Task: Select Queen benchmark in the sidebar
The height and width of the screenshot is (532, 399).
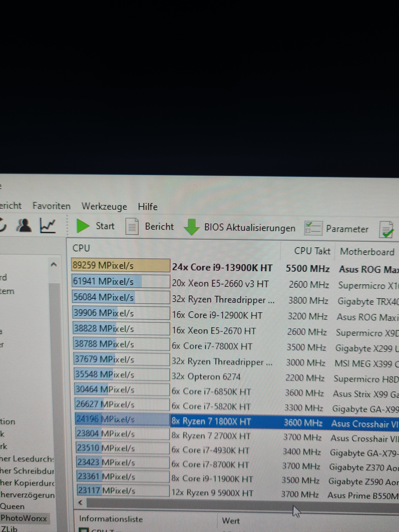Action: pyautogui.click(x=12, y=506)
